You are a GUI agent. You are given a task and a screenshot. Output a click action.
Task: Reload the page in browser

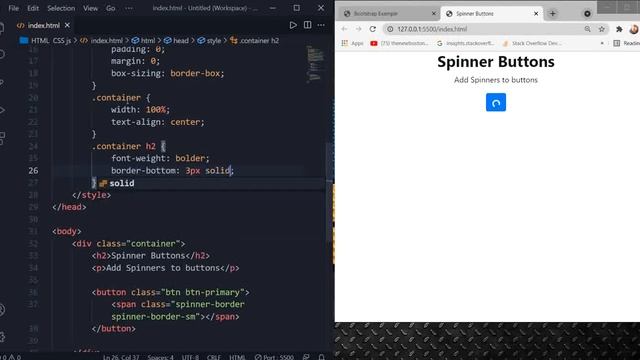point(373,29)
